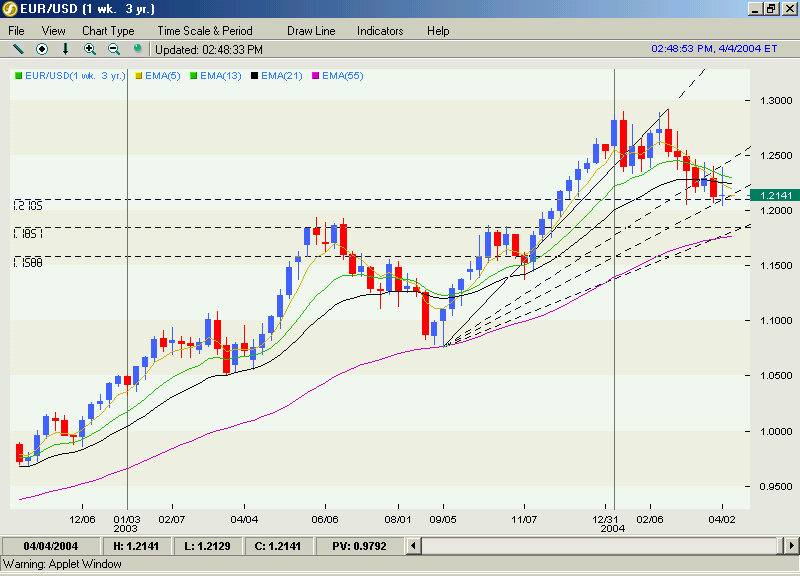Viewport: 800px width, 576px height.
Task: Click the C: 1.2141 close value
Action: point(278,546)
